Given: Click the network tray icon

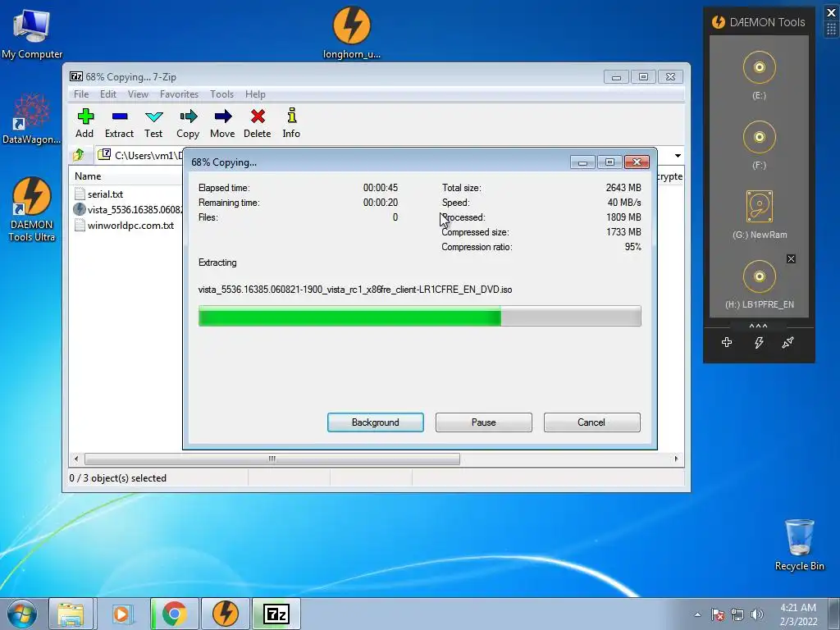Looking at the screenshot, I should coord(737,614).
